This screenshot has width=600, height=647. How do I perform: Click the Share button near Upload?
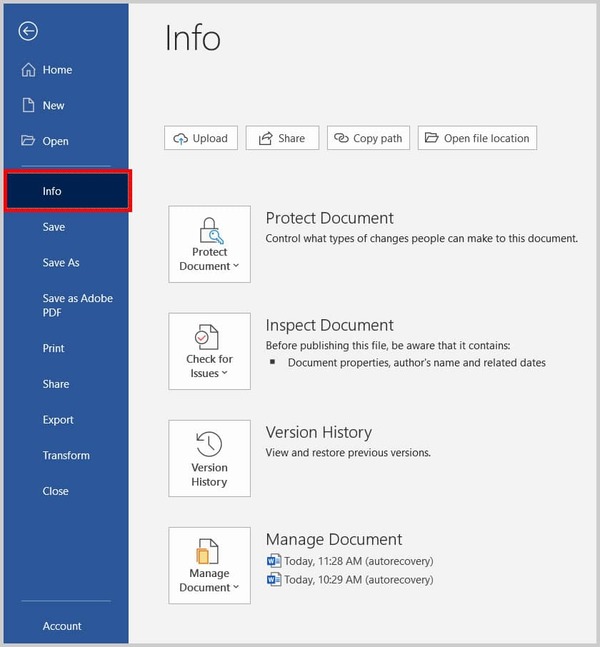click(282, 138)
